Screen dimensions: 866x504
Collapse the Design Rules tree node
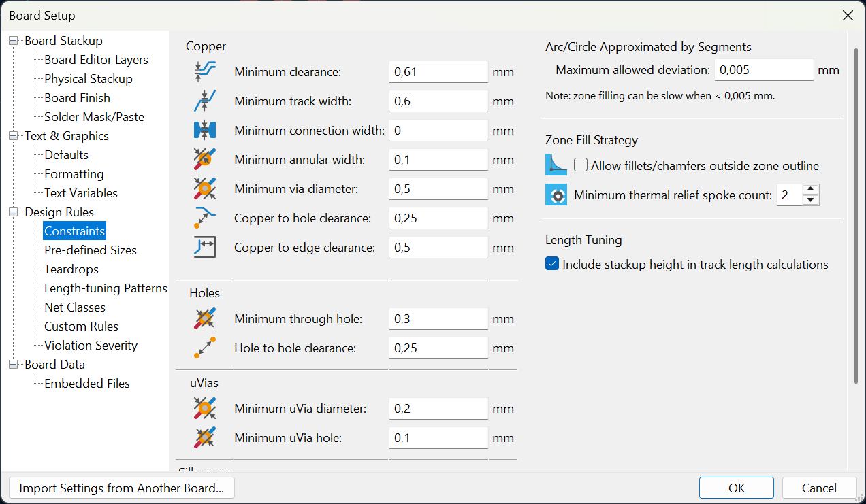pos(14,212)
